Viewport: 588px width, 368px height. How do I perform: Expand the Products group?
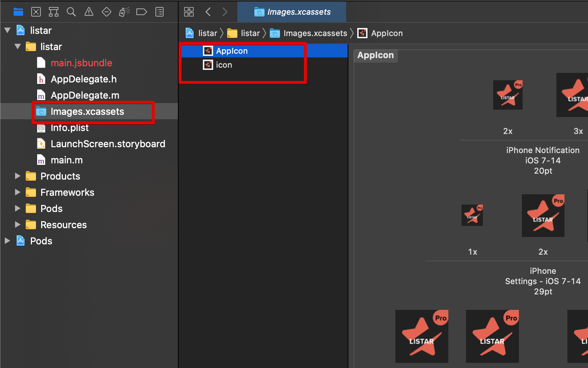tap(17, 176)
